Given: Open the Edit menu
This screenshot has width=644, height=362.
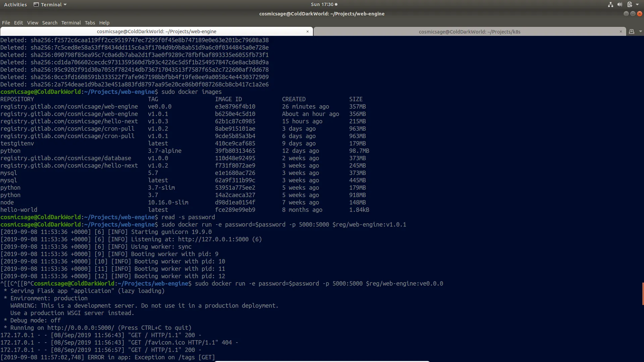Looking at the screenshot, I should (x=18, y=23).
